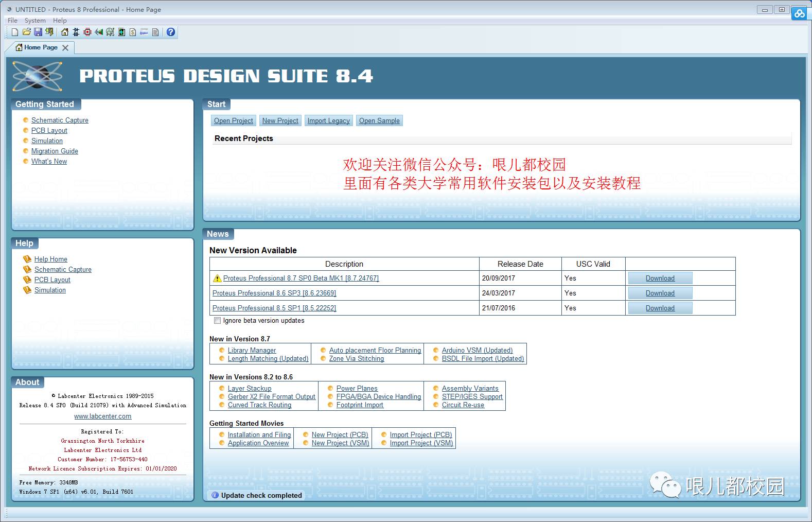812x522 pixels.
Task: Open the Migration Guide link
Action: 55,151
